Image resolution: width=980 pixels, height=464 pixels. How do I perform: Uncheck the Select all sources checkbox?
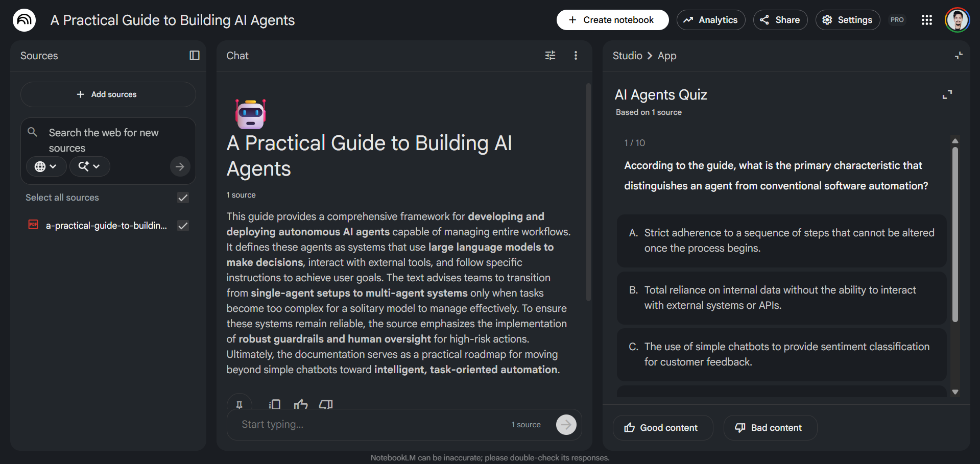tap(183, 198)
